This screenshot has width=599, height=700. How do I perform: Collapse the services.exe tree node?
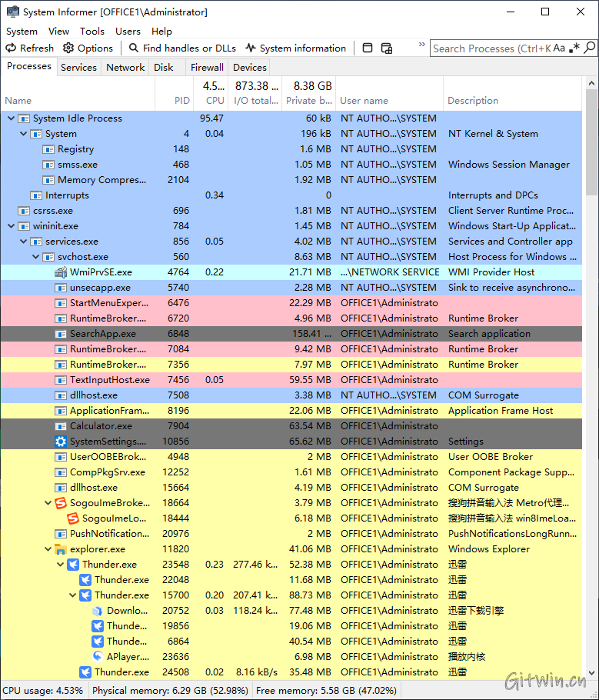[x=24, y=241]
